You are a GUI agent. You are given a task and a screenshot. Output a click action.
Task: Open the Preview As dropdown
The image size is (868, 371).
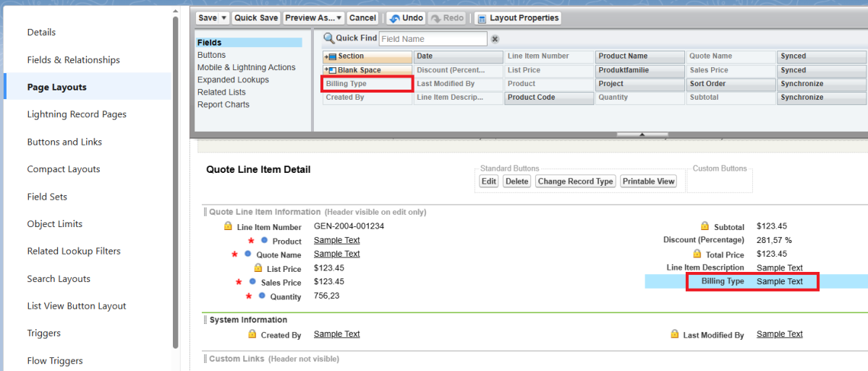(314, 18)
